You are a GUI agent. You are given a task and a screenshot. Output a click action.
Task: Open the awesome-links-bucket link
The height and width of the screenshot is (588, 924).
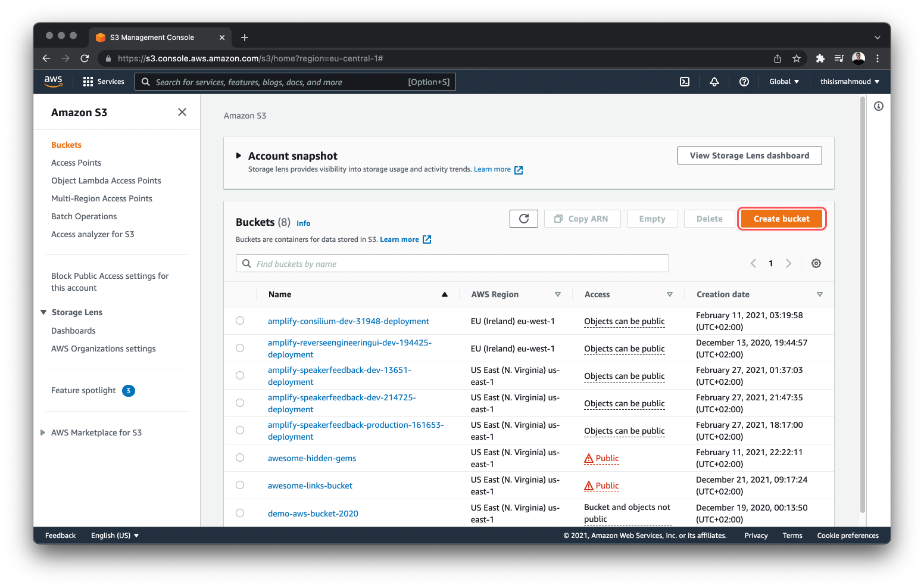click(x=310, y=486)
